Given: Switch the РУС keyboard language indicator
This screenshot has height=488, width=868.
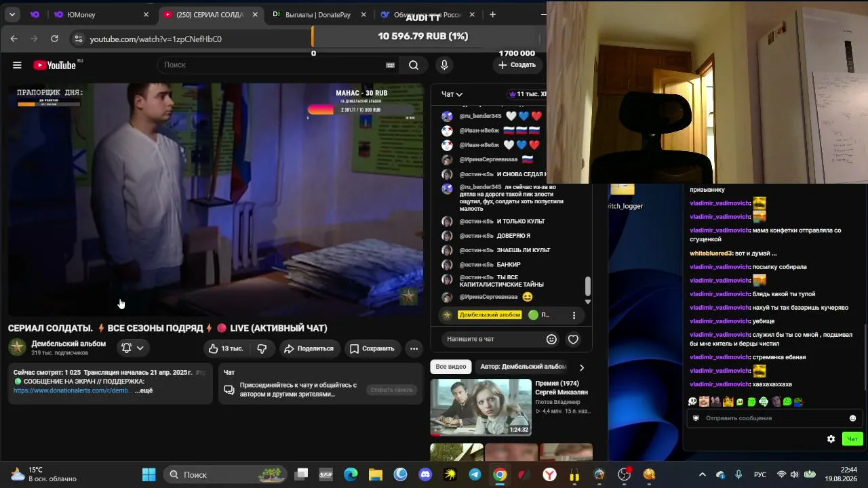Looking at the screenshot, I should 760,474.
